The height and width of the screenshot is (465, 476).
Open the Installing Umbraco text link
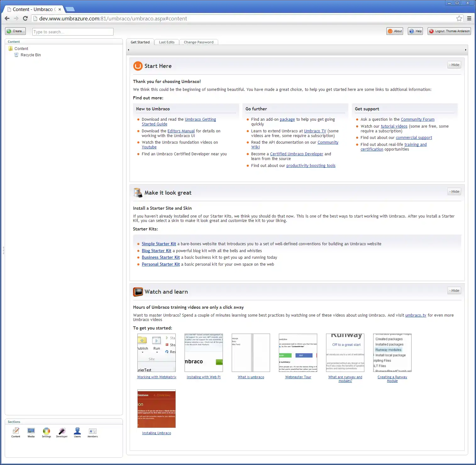(157, 433)
